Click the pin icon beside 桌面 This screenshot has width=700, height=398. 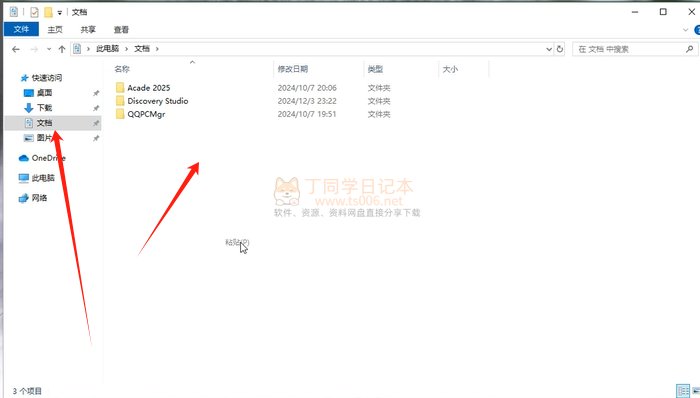pos(96,93)
